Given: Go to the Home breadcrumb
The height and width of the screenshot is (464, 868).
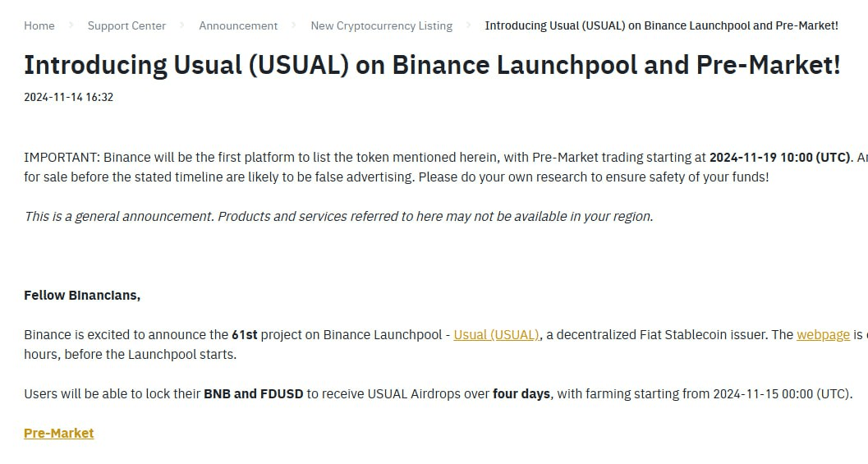Looking at the screenshot, I should (x=39, y=25).
